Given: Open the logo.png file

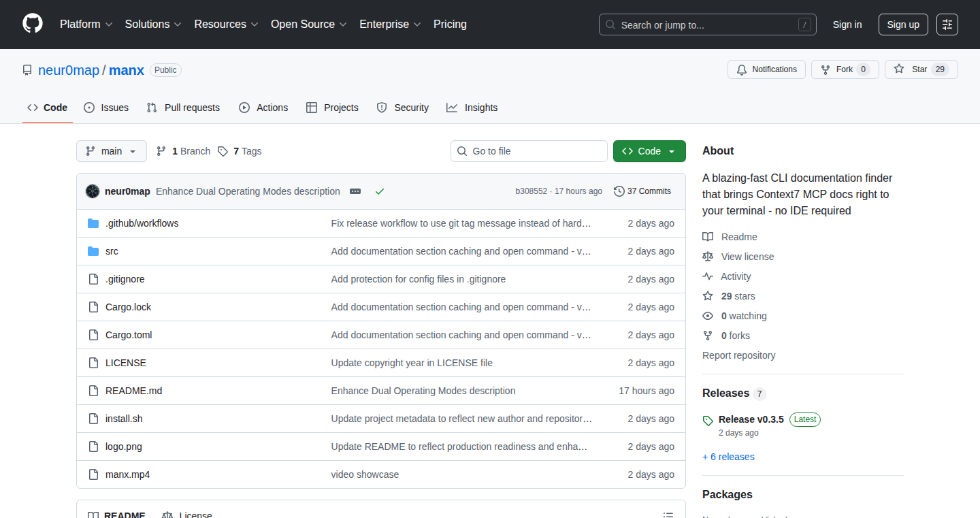Looking at the screenshot, I should tap(124, 447).
